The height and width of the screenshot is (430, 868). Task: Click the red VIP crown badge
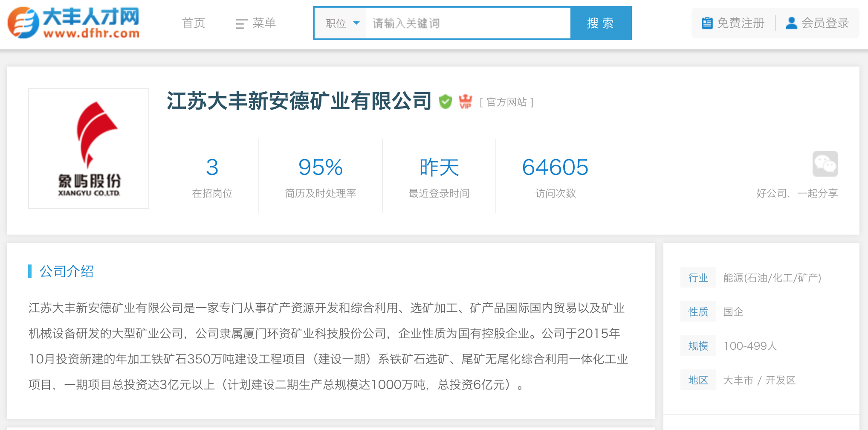pos(465,102)
